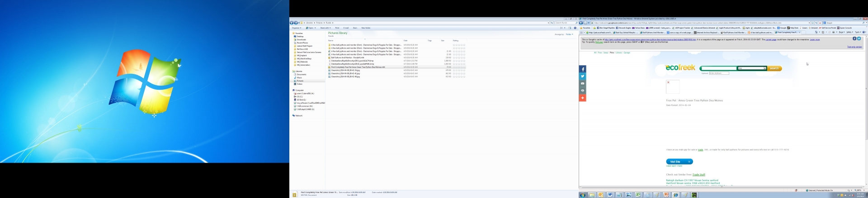Click IE horizontal scrollbar
This screenshot has height=198, width=868.
722,187
